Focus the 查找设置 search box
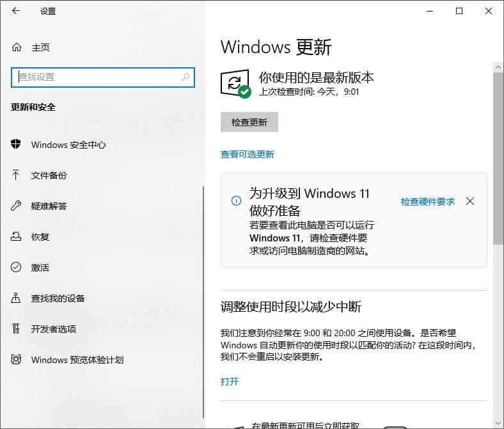Image resolution: width=504 pixels, height=429 pixels. point(103,77)
